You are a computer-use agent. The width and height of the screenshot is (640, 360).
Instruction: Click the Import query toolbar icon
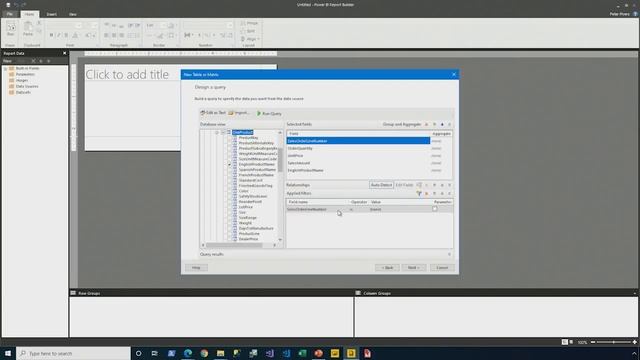pos(231,113)
